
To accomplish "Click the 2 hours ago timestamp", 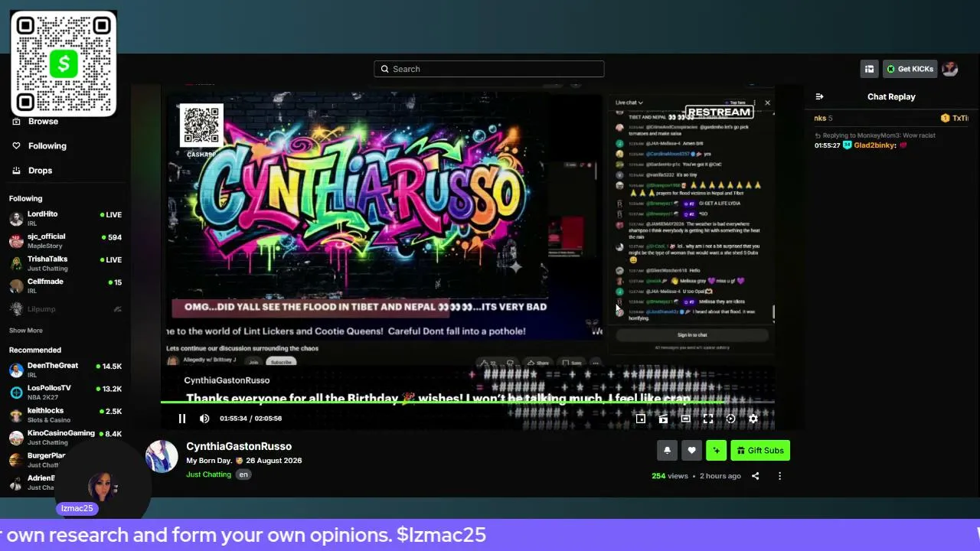I will click(x=720, y=476).
